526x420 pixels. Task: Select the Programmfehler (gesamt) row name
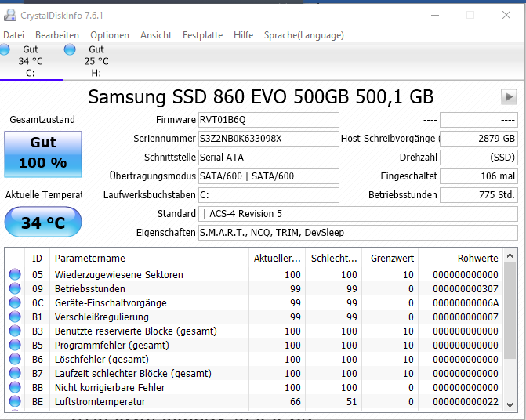112,345
